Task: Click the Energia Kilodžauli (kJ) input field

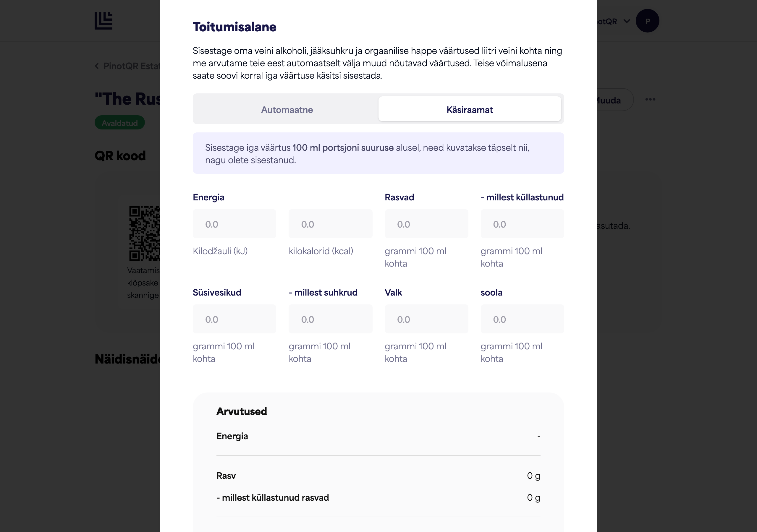Action: pyautogui.click(x=234, y=224)
